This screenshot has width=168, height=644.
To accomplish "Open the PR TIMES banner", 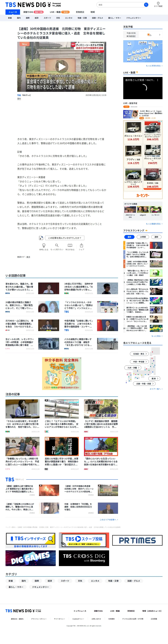I will tap(137, 541).
